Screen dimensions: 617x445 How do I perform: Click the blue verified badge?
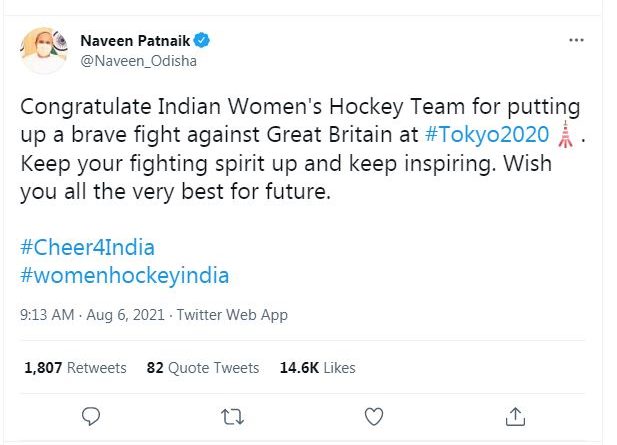201,41
